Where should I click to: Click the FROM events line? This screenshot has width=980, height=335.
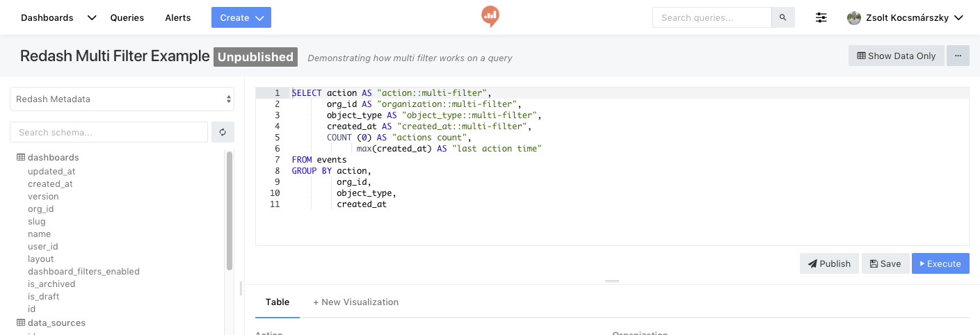pos(319,160)
